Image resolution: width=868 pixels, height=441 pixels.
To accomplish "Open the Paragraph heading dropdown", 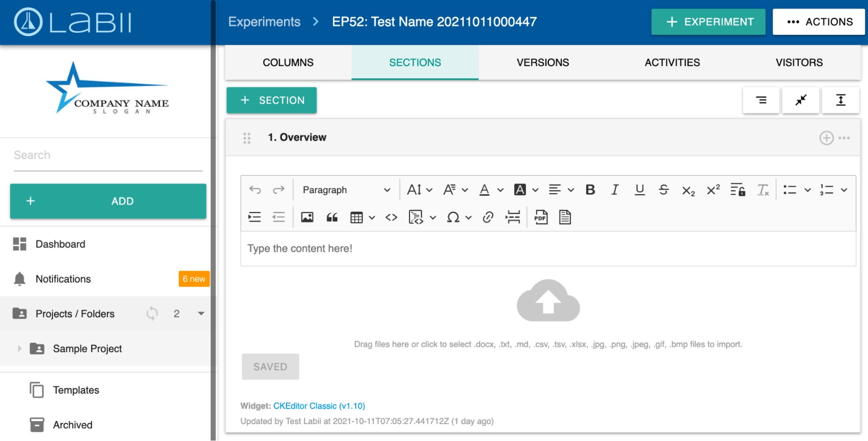I will point(346,190).
